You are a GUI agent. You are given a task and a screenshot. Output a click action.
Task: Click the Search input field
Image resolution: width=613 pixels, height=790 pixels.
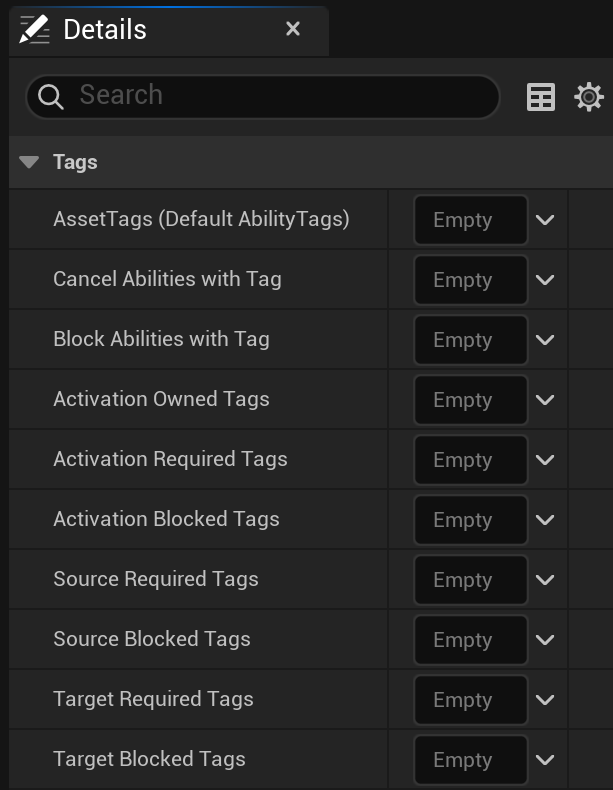pos(280,96)
